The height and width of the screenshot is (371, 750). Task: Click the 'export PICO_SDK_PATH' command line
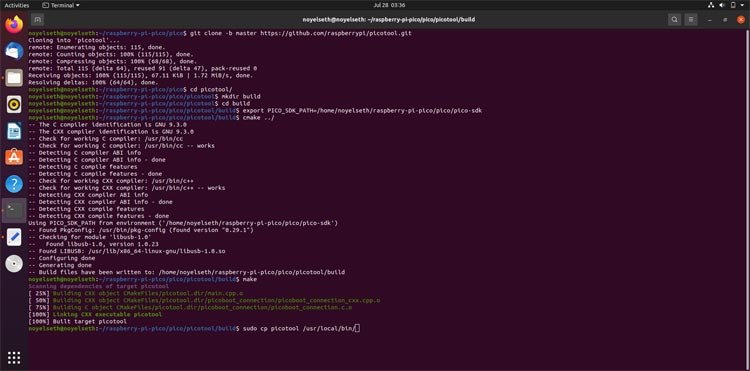tap(255, 110)
